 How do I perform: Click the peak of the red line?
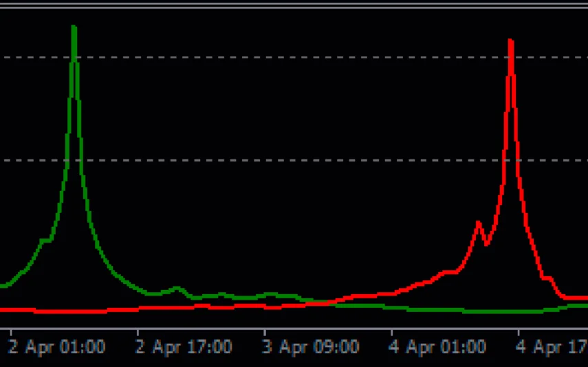[510, 41]
